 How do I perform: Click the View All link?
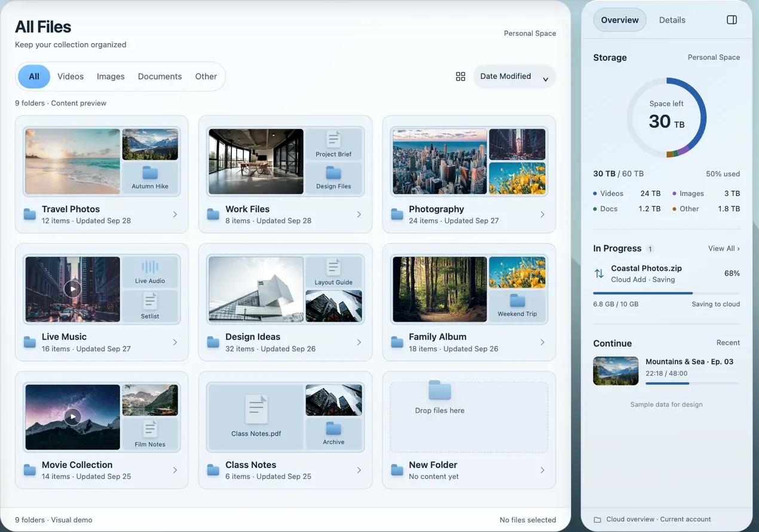[x=724, y=248]
